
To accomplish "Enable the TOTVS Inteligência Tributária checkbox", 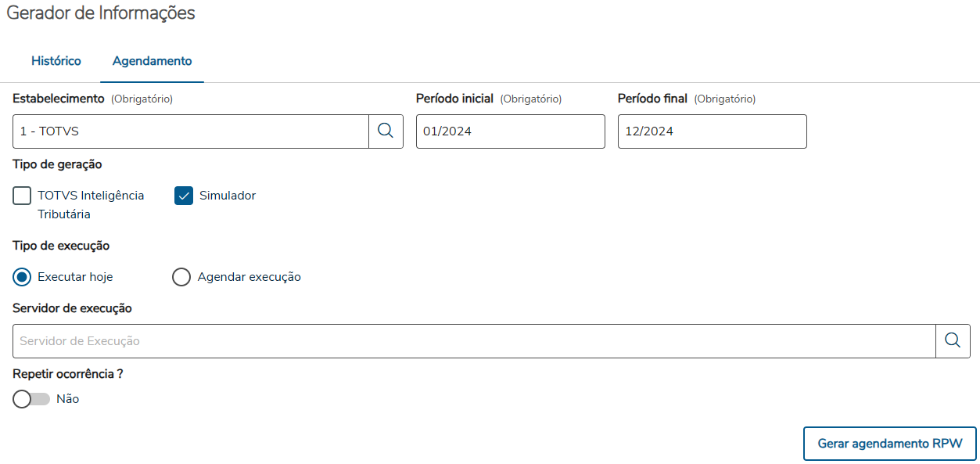I will pyautogui.click(x=22, y=196).
